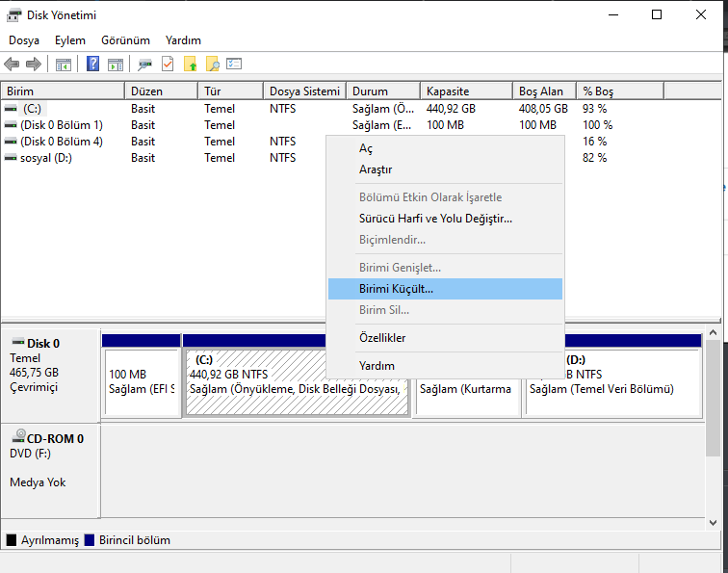Sort by the Dosya Sistemi column header

(304, 91)
